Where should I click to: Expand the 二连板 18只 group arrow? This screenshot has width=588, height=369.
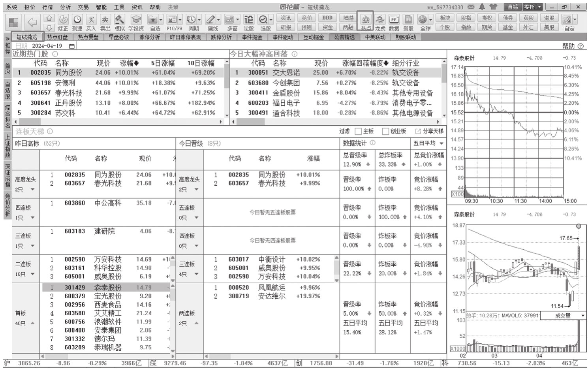pyautogui.click(x=32, y=274)
